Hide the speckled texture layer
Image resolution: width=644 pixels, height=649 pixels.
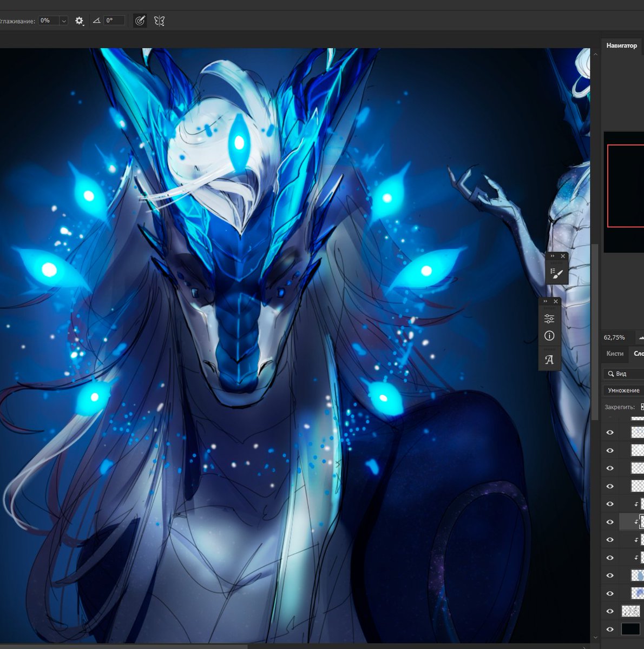coord(610,611)
